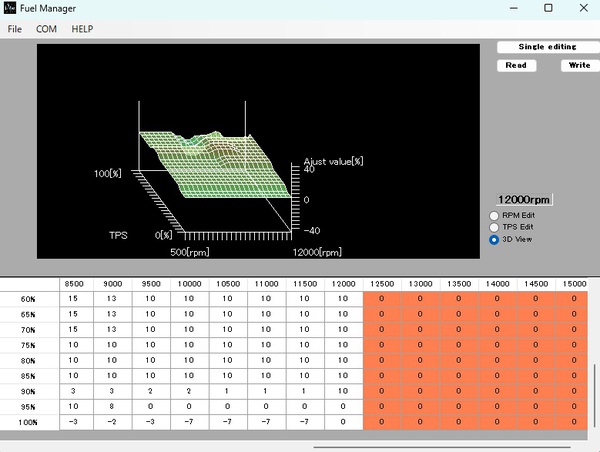This screenshot has width=600, height=452.
Task: Open the COM menu
Action: coord(46,29)
